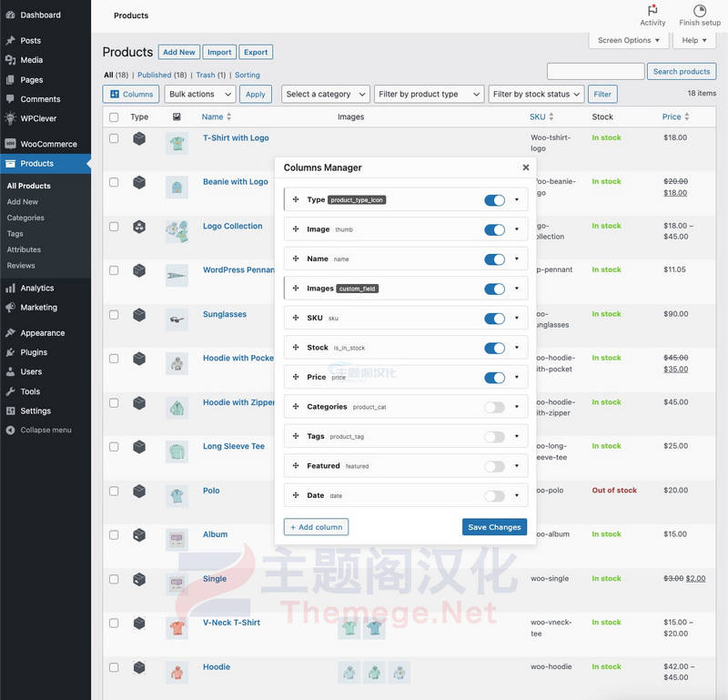Go to Categories submenu item
Image resolution: width=728 pixels, height=700 pixels.
tap(25, 218)
